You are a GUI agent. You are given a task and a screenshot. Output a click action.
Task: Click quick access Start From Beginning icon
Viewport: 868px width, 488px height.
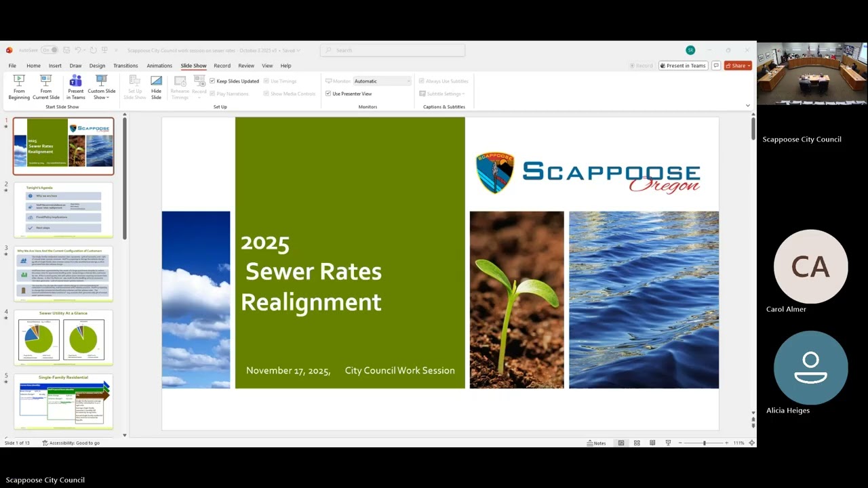pyautogui.click(x=104, y=50)
